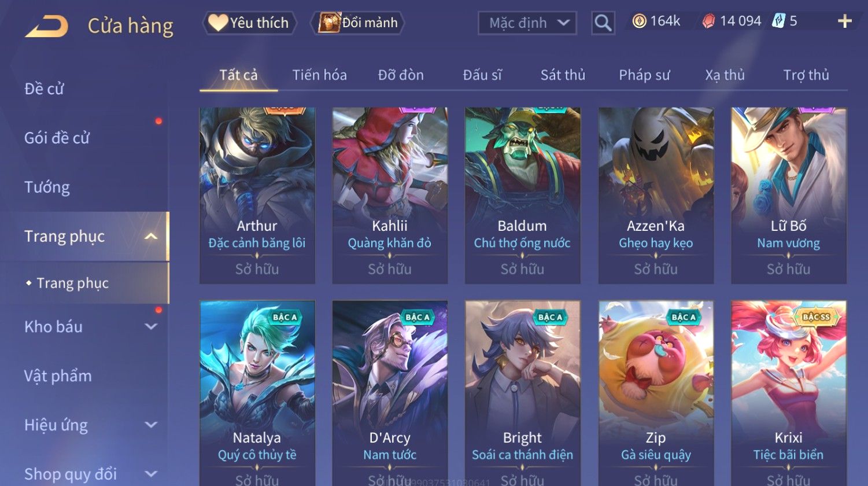The height and width of the screenshot is (486, 868).
Task: Go to Tướng in the sidebar
Action: pos(47,187)
